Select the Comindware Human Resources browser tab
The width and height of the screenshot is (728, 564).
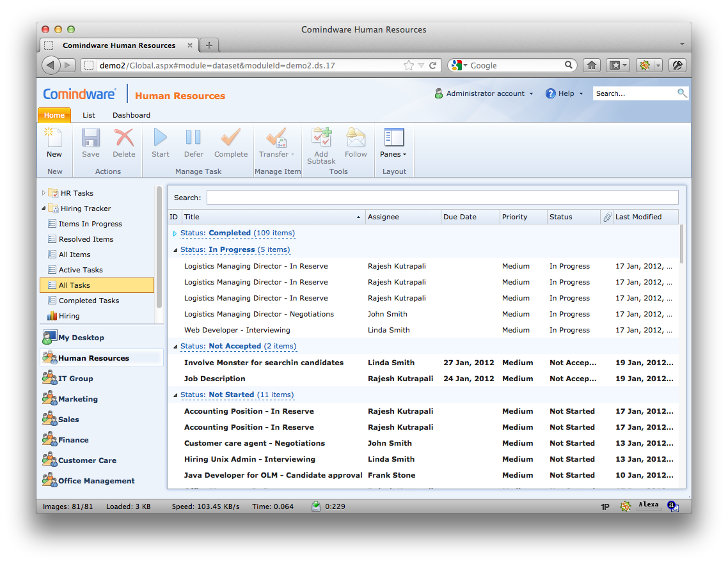pyautogui.click(x=119, y=45)
